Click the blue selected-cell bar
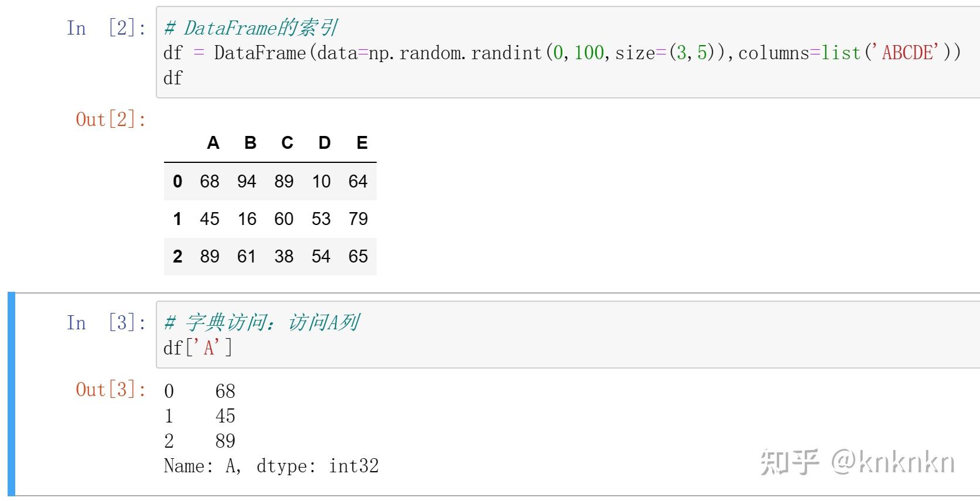 coord(11,394)
